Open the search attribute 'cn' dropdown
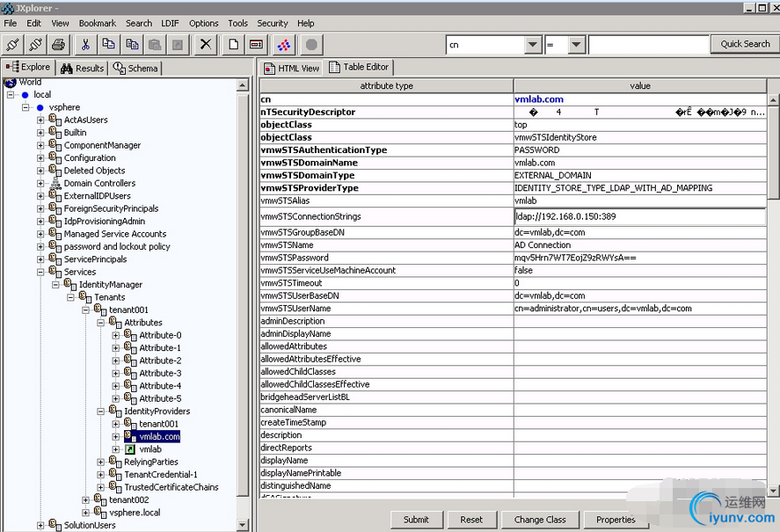The width and height of the screenshot is (780, 532). (532, 44)
